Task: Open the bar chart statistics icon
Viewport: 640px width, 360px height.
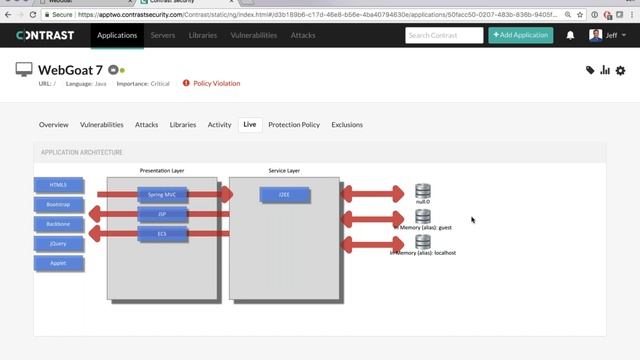Action: (x=605, y=70)
